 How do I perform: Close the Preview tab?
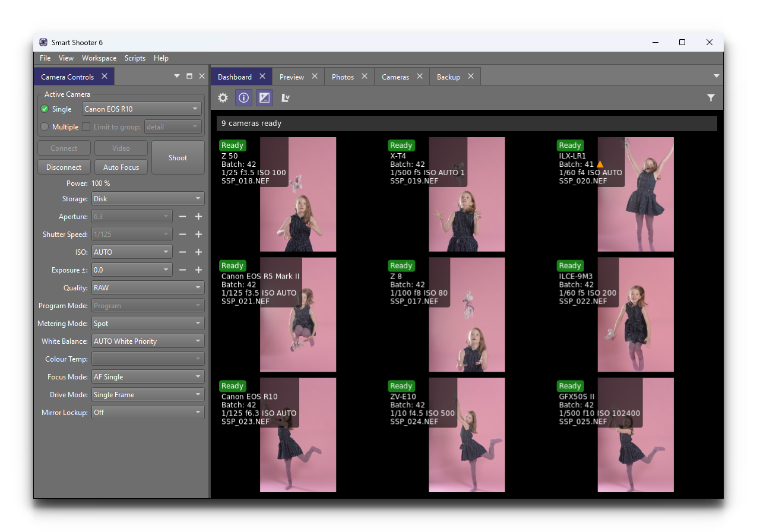[315, 76]
